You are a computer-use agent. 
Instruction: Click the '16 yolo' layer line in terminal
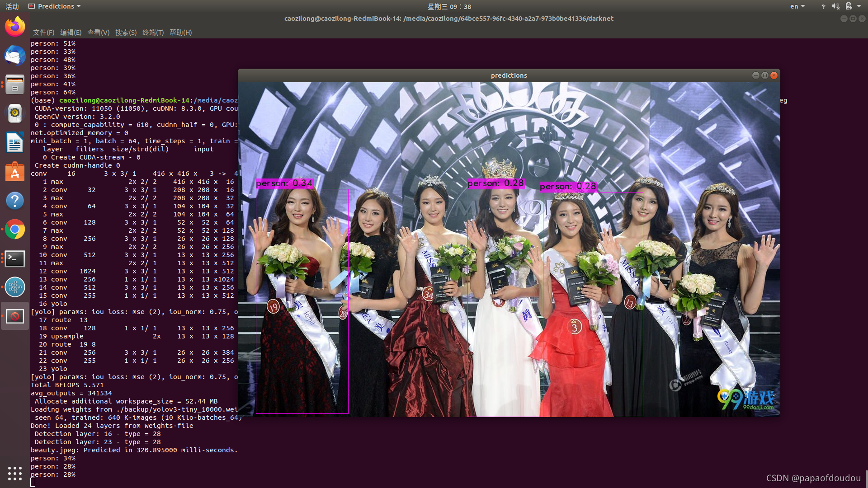53,304
